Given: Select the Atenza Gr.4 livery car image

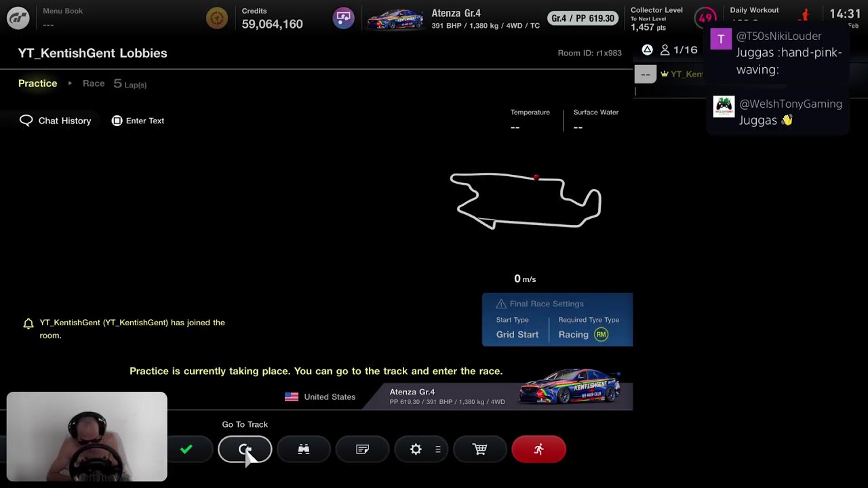Looking at the screenshot, I should (x=570, y=386).
